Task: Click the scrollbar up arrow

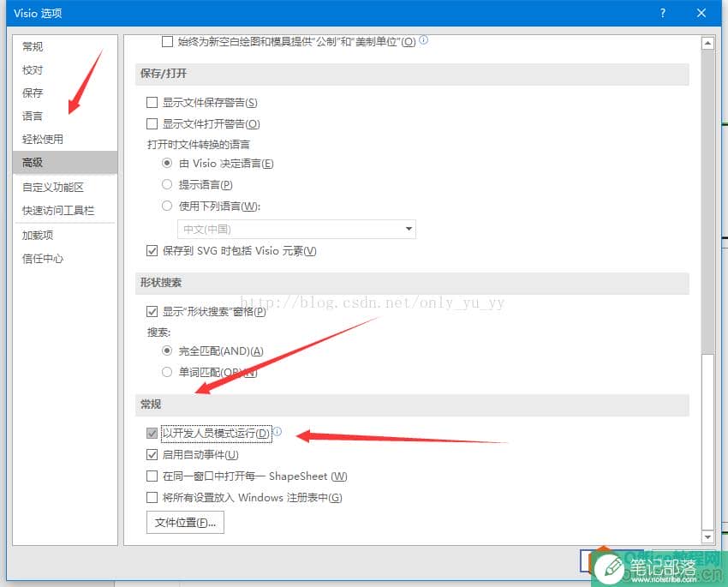Action: coord(707,44)
